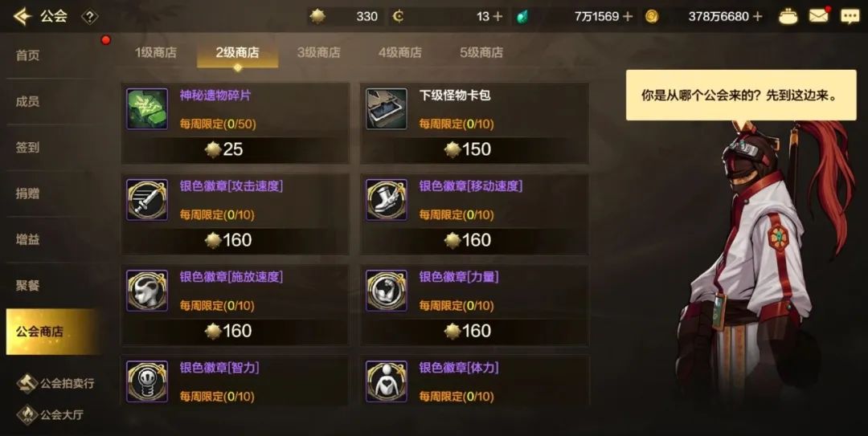Tap the 银色徽章[攻击速度] sword emblem icon
868x436 pixels.
[147, 200]
